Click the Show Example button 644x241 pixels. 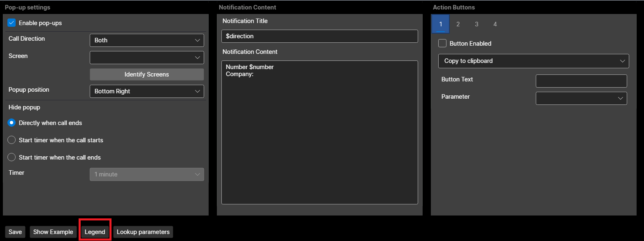pyautogui.click(x=53, y=232)
